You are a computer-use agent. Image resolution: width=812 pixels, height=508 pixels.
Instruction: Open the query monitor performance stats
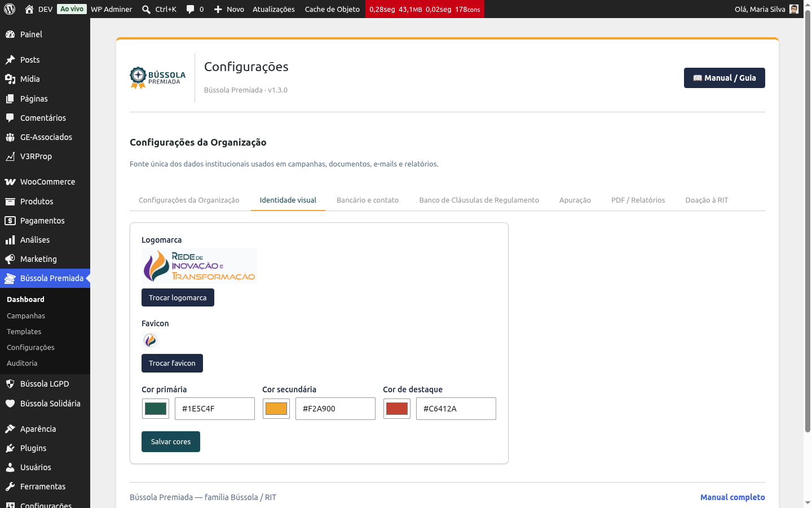point(425,9)
